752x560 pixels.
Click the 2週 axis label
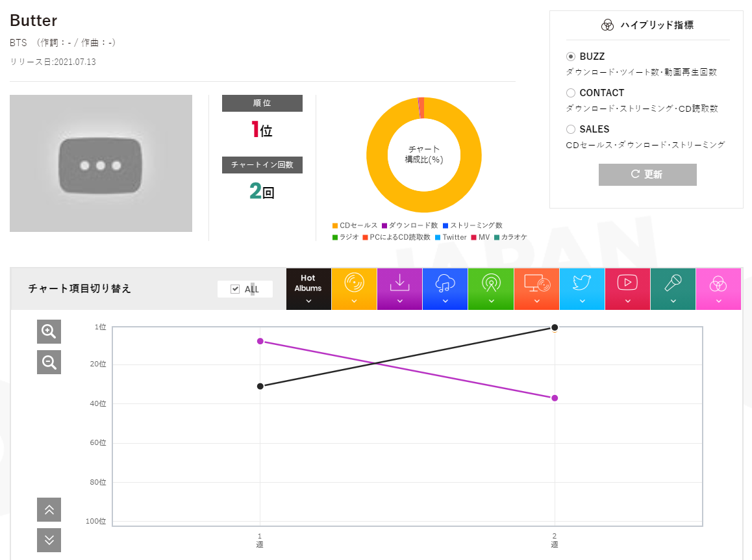[555, 541]
